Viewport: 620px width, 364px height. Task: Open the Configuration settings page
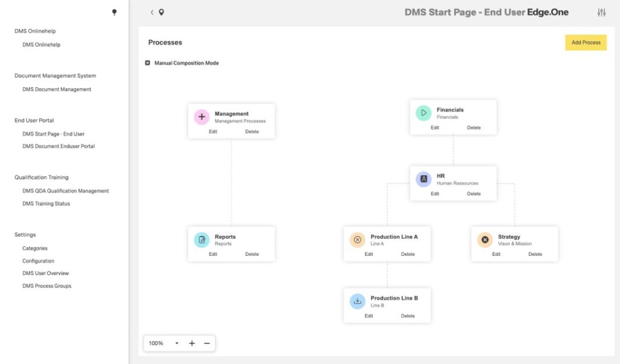(38, 261)
